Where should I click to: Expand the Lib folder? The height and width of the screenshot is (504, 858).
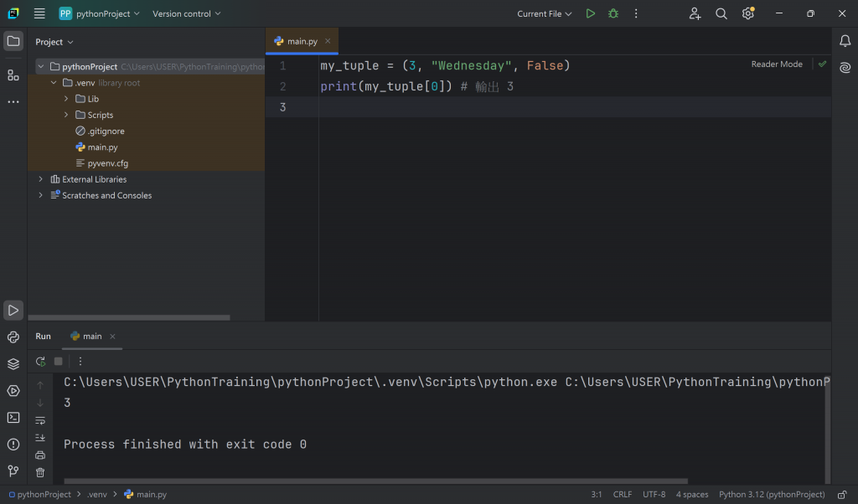(66, 99)
